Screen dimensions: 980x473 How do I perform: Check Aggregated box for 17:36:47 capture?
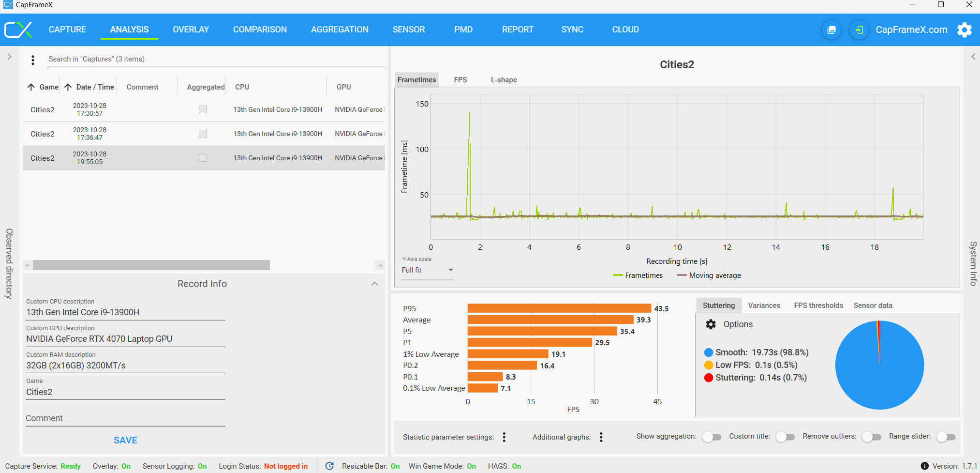pyautogui.click(x=203, y=134)
